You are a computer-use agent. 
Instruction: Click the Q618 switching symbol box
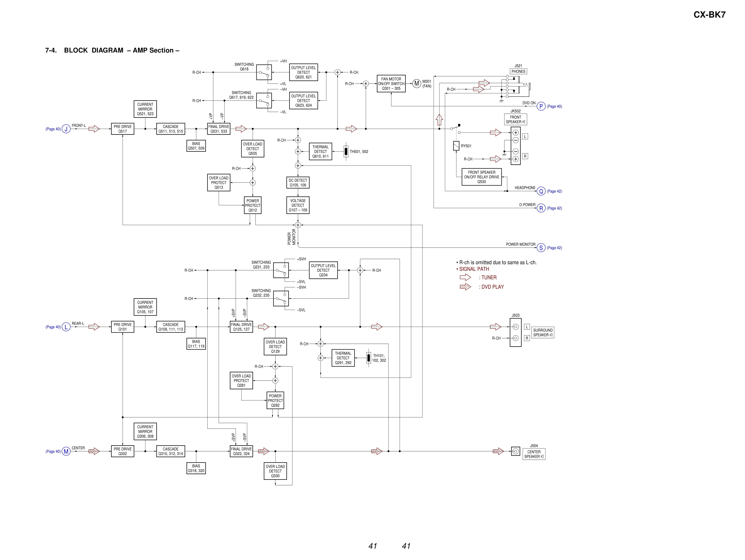tap(264, 72)
